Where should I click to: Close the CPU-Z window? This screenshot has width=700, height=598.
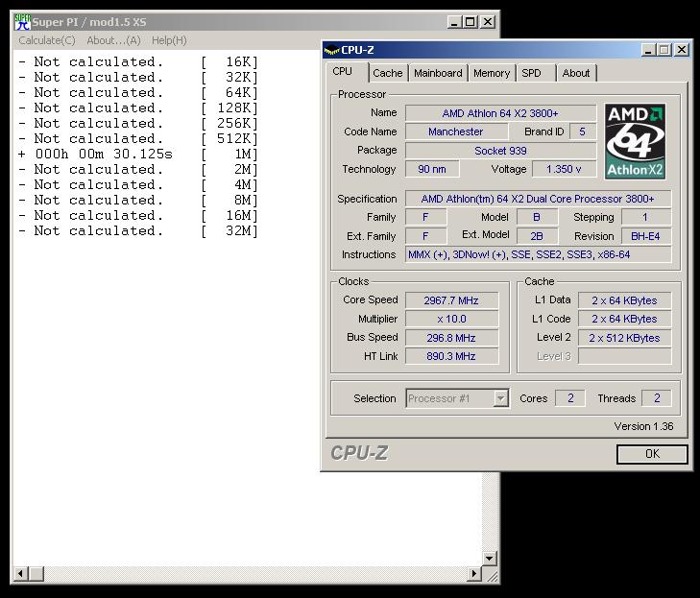tap(682, 50)
